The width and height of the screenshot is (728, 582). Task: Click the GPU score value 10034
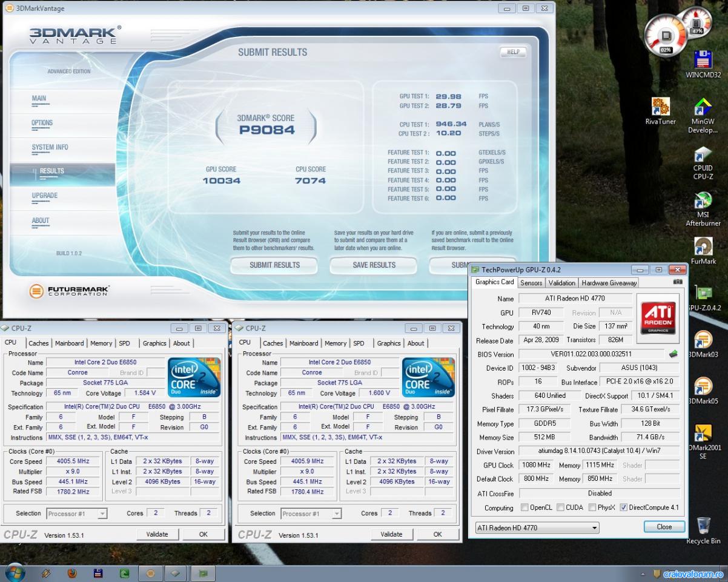pyautogui.click(x=221, y=180)
